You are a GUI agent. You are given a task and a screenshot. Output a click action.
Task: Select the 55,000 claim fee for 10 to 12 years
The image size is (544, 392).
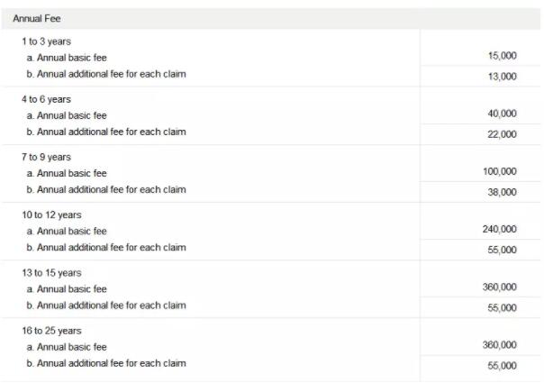502,250
